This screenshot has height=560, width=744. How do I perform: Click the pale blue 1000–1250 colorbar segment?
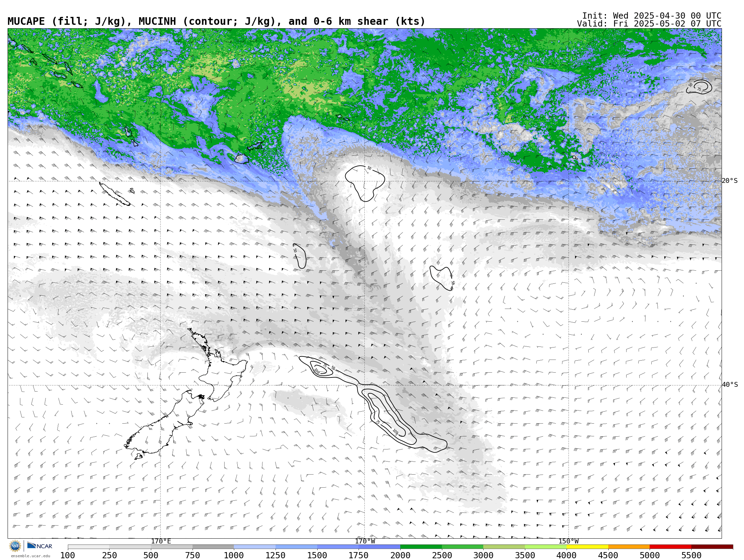[255, 547]
